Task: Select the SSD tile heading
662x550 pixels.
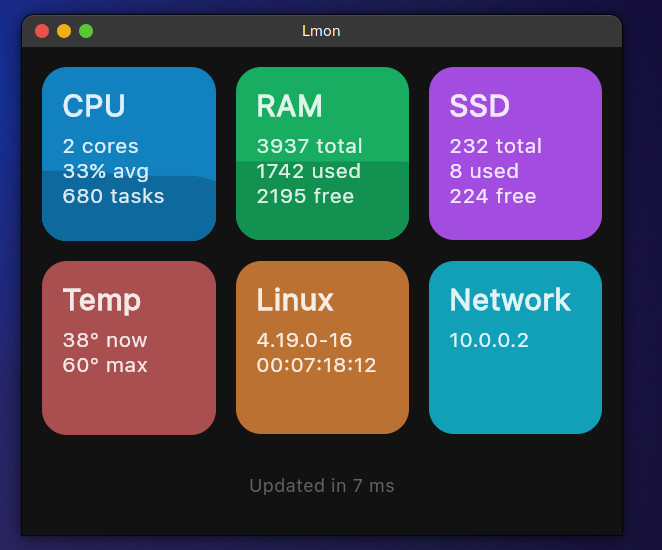Action: (480, 106)
